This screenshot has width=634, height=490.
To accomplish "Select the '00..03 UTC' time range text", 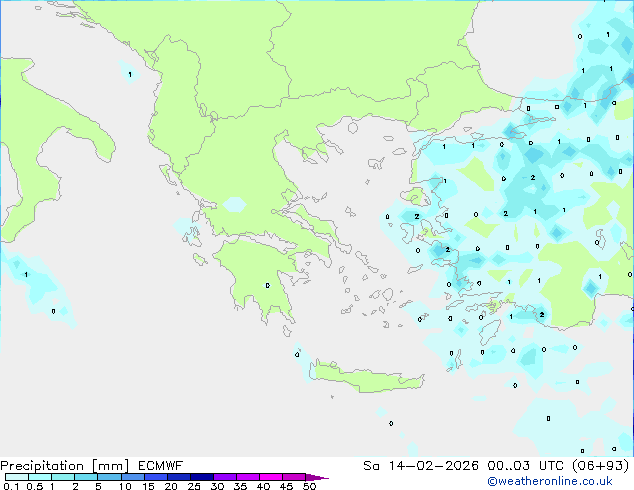I will (x=525, y=466).
